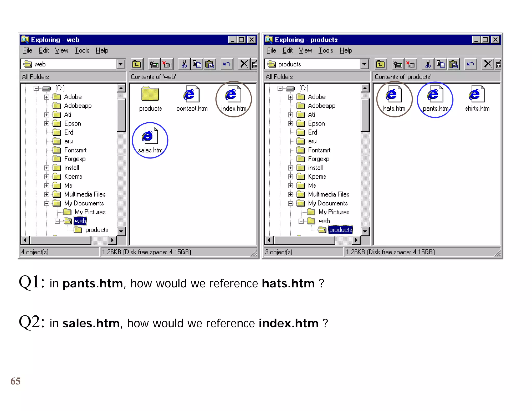Click Disconnect Network Drive in products window
Viewport: 532px width, 411px height.
point(411,64)
